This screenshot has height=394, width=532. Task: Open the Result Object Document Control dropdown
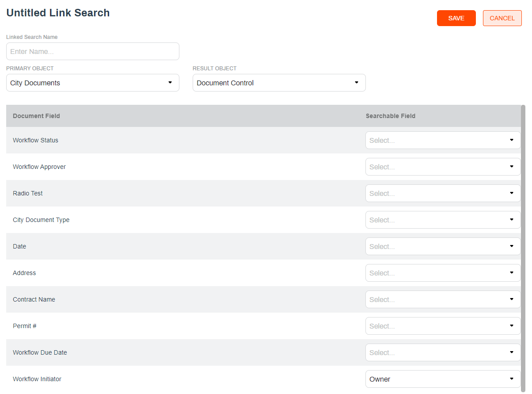coord(279,83)
